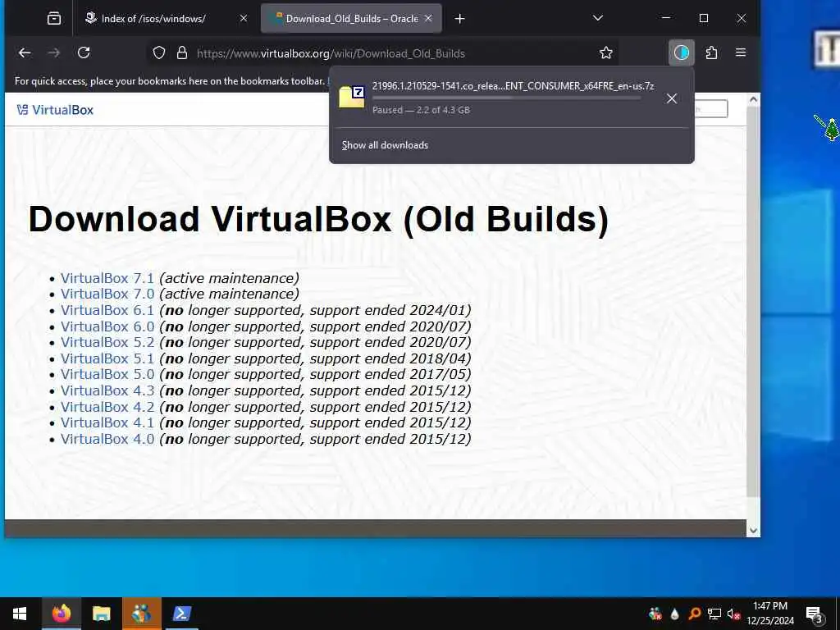Close the Index of /isos/windows/ tab
Viewport: 840px width, 630px height.
(243, 19)
